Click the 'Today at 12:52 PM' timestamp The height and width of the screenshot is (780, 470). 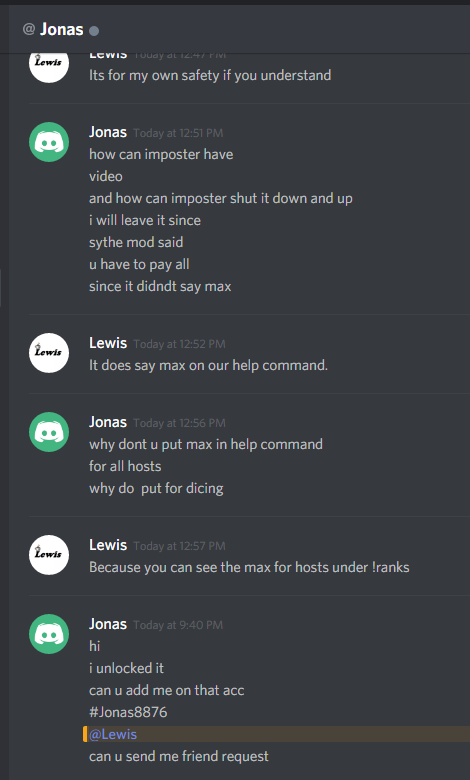pos(180,344)
